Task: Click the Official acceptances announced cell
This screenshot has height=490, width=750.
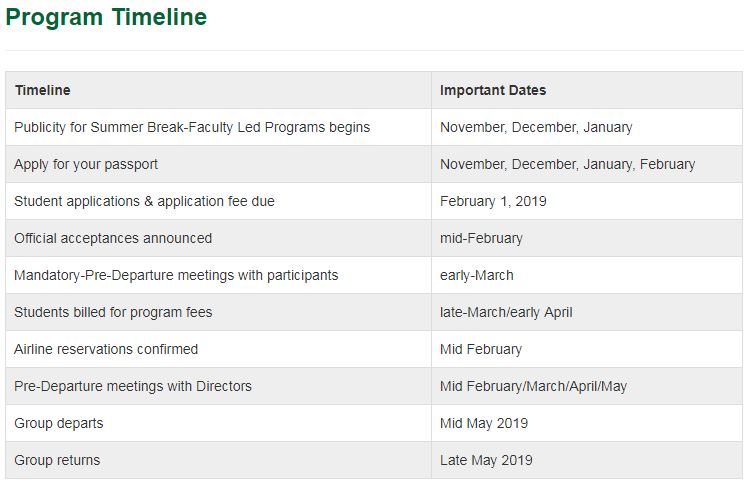Action: click(113, 238)
